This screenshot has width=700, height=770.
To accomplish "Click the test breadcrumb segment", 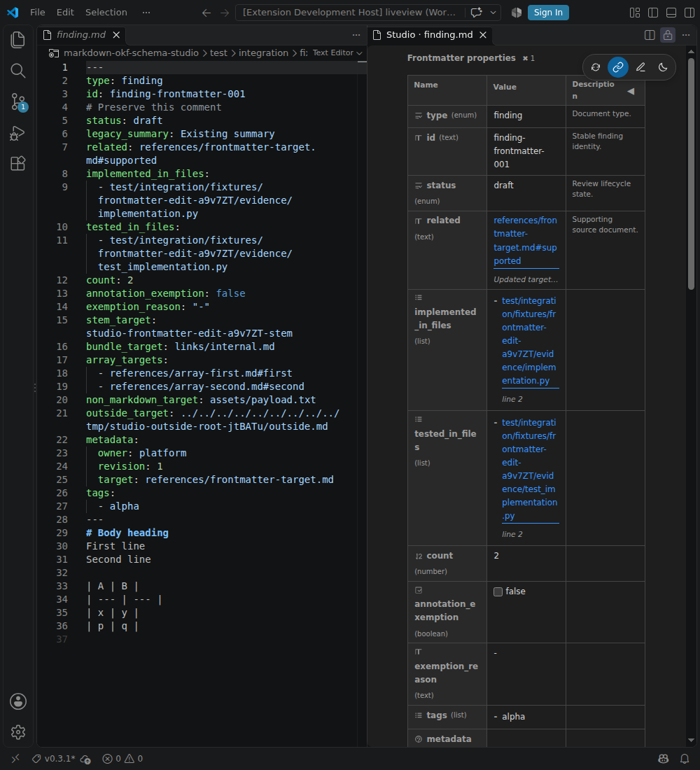I will click(x=218, y=52).
